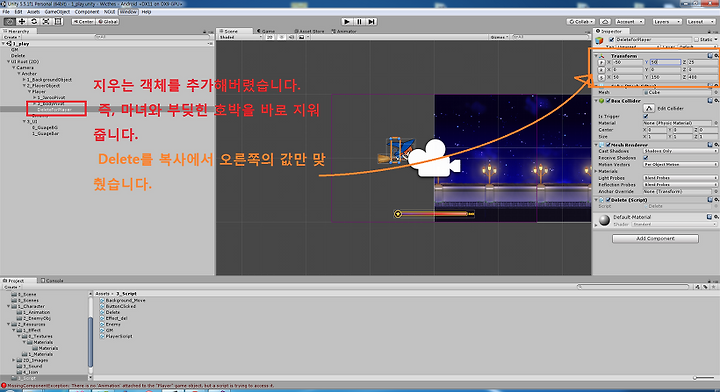The image size is (720, 392).
Task: Click the Position Y input field
Action: pyautogui.click(x=665, y=62)
